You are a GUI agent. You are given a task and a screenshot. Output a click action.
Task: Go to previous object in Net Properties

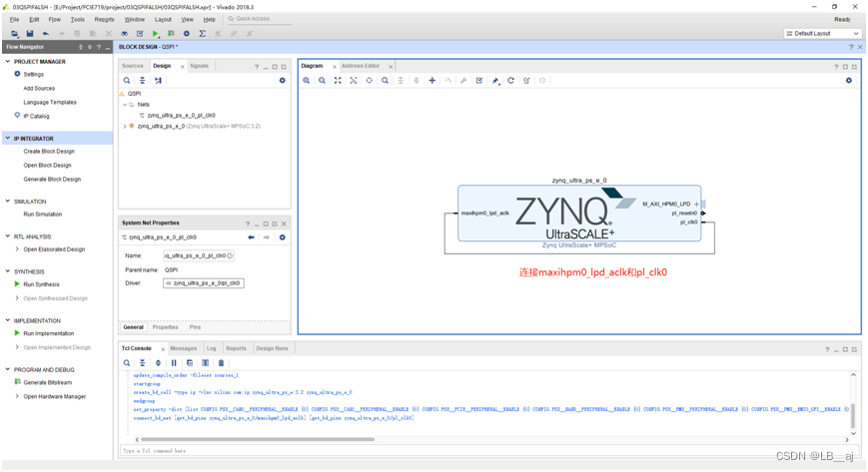[251, 237]
